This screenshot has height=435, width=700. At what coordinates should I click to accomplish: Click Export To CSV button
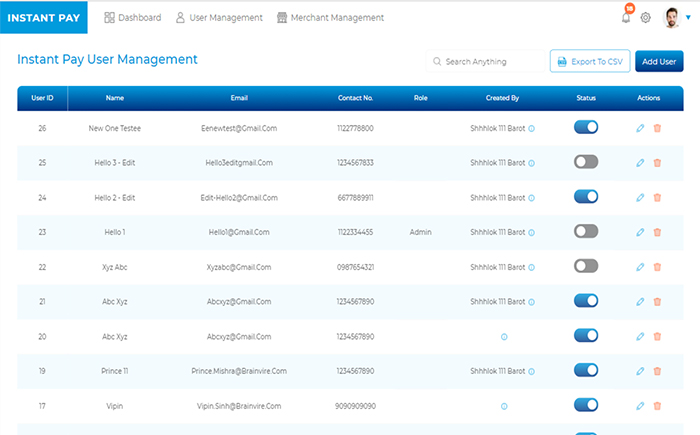590,61
